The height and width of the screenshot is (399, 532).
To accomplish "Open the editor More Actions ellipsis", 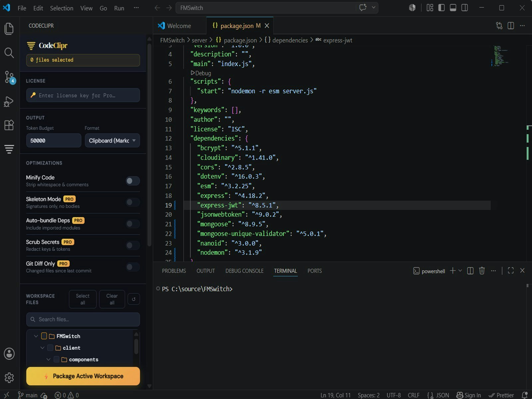I will click(522, 26).
